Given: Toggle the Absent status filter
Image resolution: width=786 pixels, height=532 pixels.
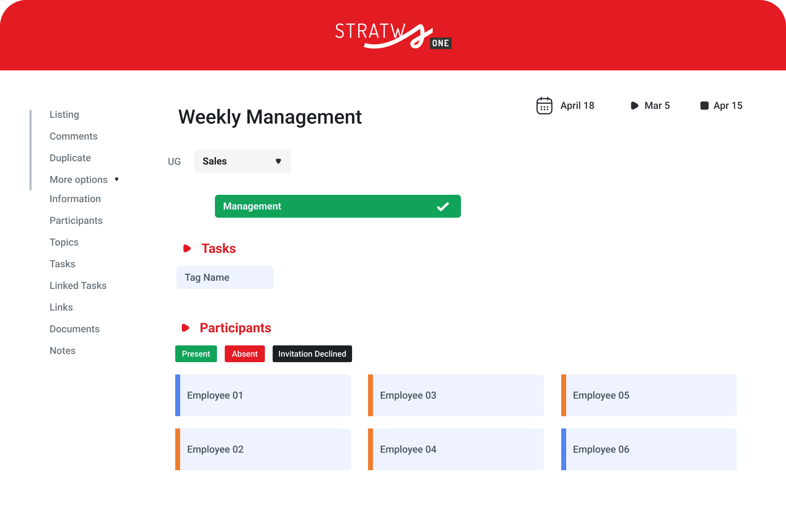Looking at the screenshot, I should pos(244,354).
